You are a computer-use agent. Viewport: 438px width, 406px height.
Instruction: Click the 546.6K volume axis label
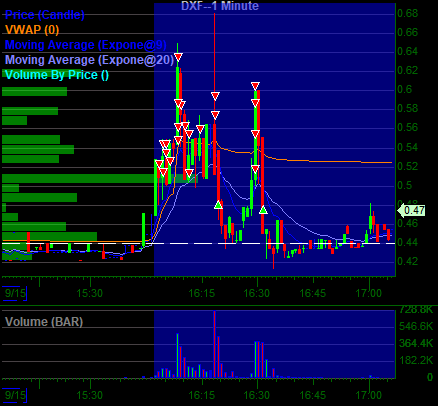tap(416, 326)
